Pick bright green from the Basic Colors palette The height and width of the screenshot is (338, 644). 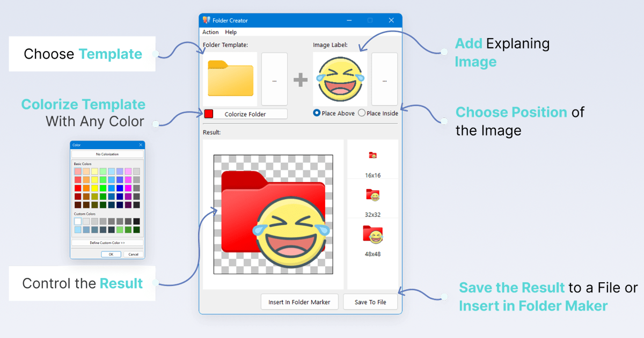pos(103,188)
